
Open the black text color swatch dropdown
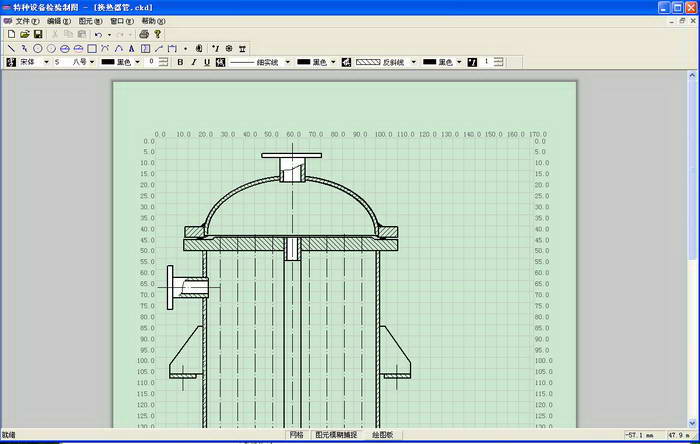(x=137, y=62)
